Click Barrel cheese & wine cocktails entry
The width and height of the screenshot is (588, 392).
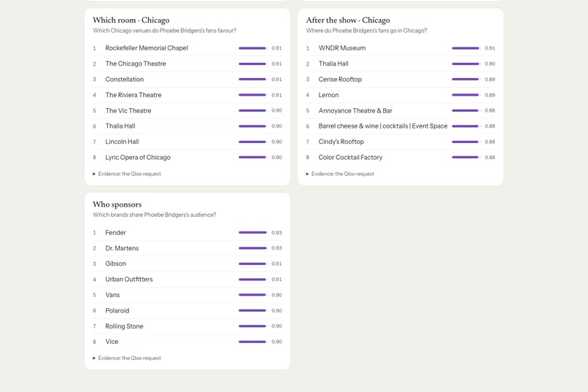(x=401, y=126)
